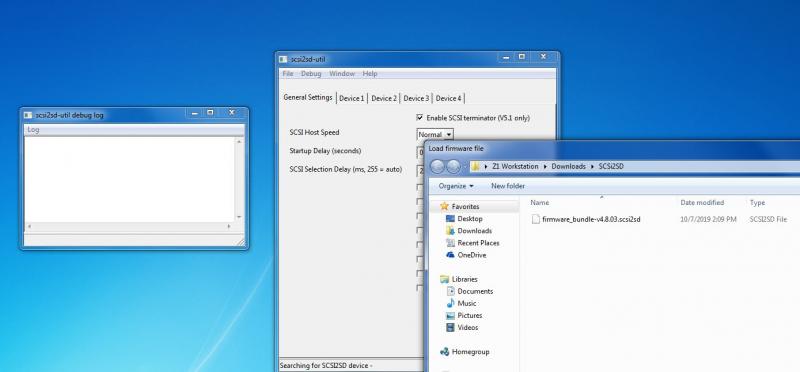Toggle Enable SCSI terminator checkbox
Viewport: 800px width, 372px height.
click(420, 117)
